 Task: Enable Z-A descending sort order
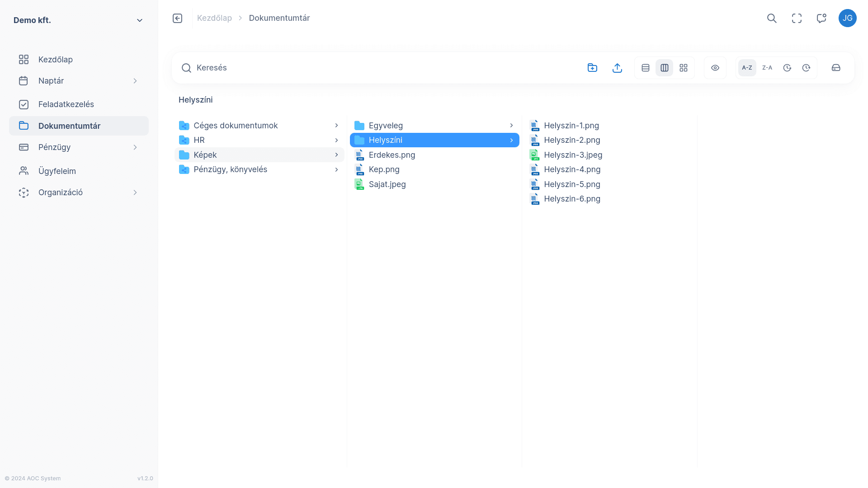click(767, 67)
